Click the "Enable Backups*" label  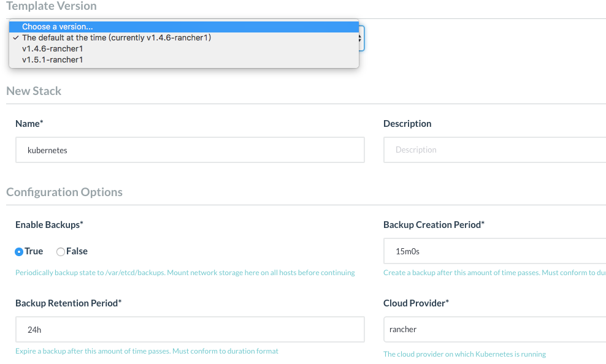pos(49,225)
